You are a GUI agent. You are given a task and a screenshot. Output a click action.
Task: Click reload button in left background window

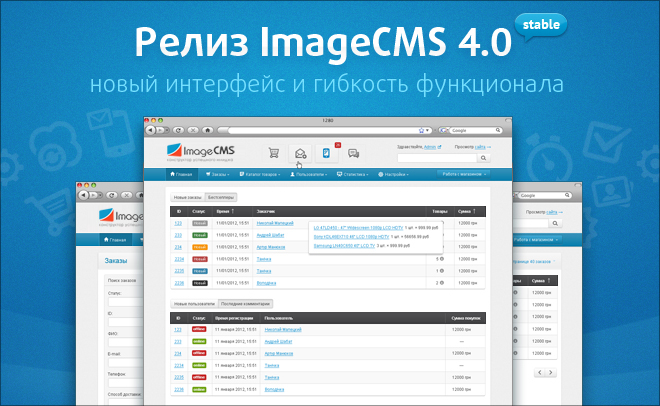112,195
